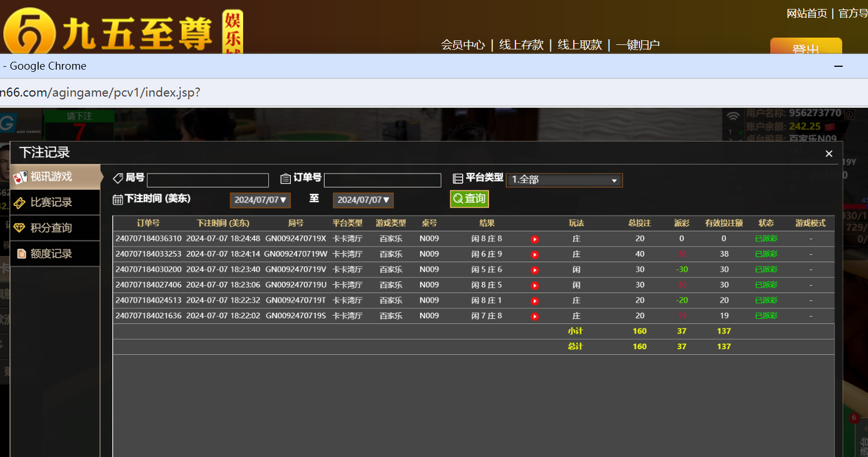Click replay icon for 闲 8 庄 1 result
This screenshot has width=868, height=457.
point(534,301)
